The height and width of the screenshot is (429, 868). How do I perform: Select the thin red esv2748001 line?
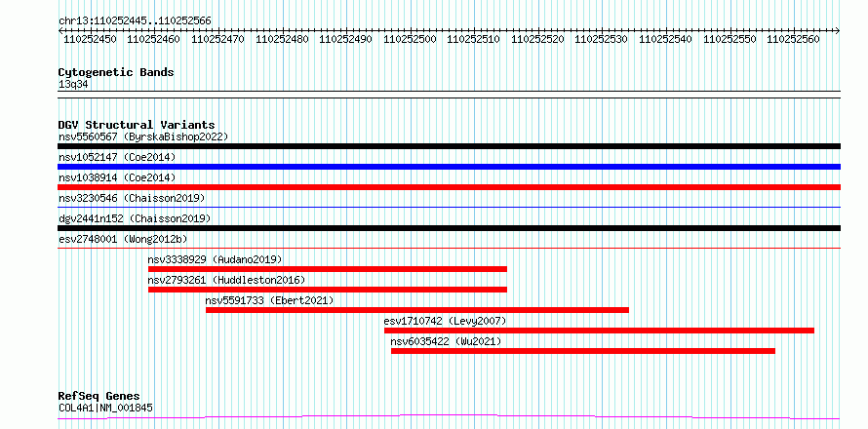click(449, 249)
